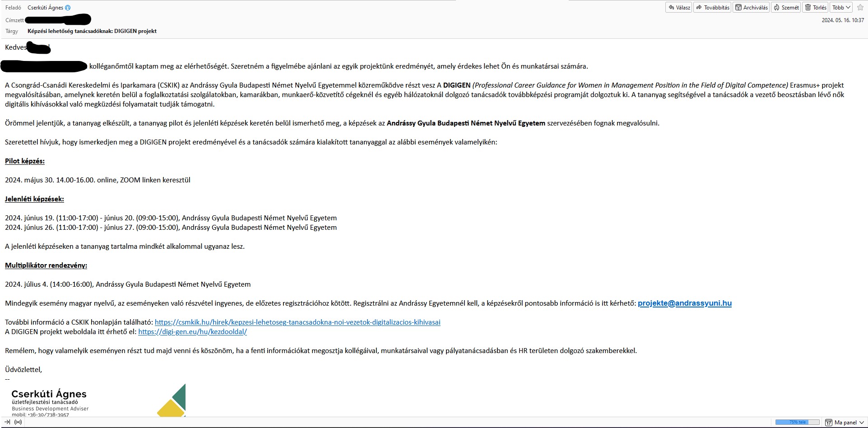Click the Cserkúti Ágnes signature name

(49, 394)
